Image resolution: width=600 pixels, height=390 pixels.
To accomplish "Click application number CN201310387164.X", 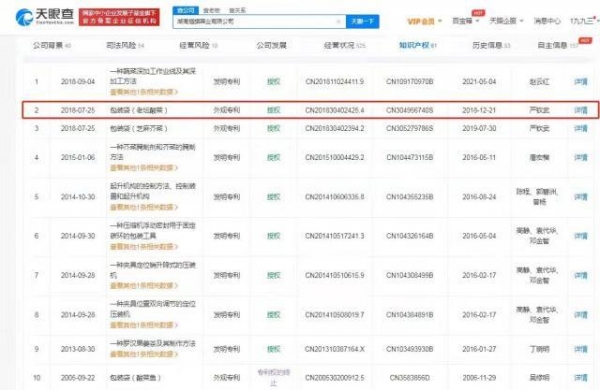I will tap(334, 349).
